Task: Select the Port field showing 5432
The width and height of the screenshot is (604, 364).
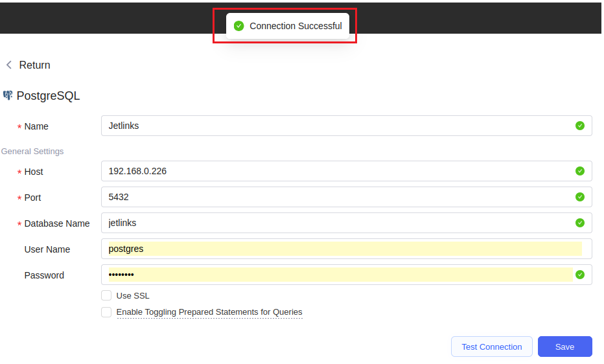Action: point(346,197)
